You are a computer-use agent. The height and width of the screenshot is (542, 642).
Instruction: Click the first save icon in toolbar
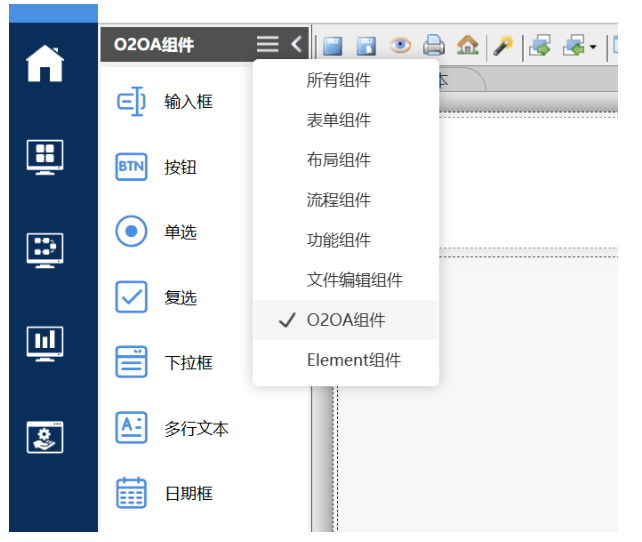[333, 45]
